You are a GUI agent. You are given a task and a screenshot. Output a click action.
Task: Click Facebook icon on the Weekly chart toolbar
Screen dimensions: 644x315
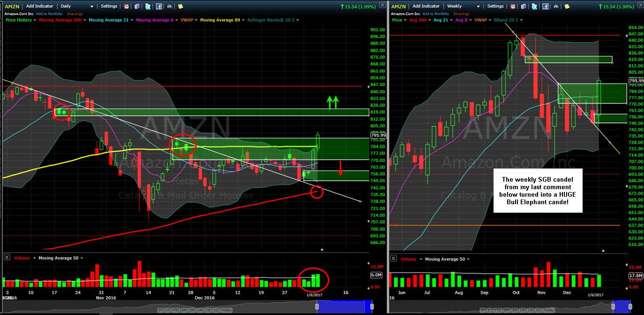tap(545, 7)
